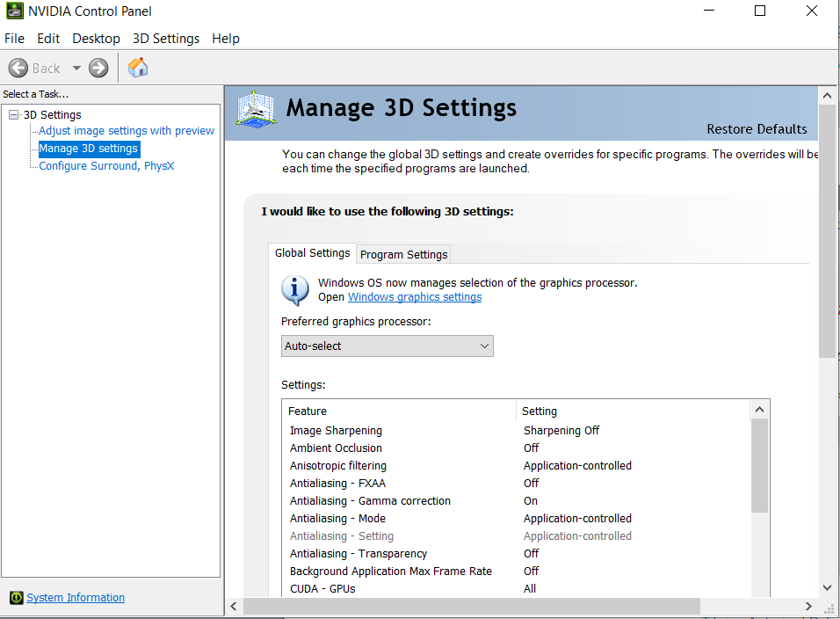Image resolution: width=840 pixels, height=619 pixels.
Task: Open the Windows graphics settings link
Action: (415, 297)
